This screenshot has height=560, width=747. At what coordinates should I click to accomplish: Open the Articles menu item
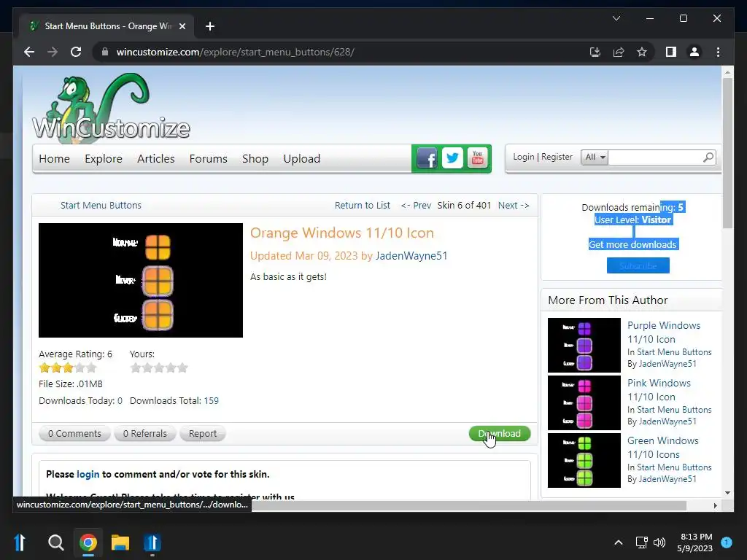(x=156, y=158)
